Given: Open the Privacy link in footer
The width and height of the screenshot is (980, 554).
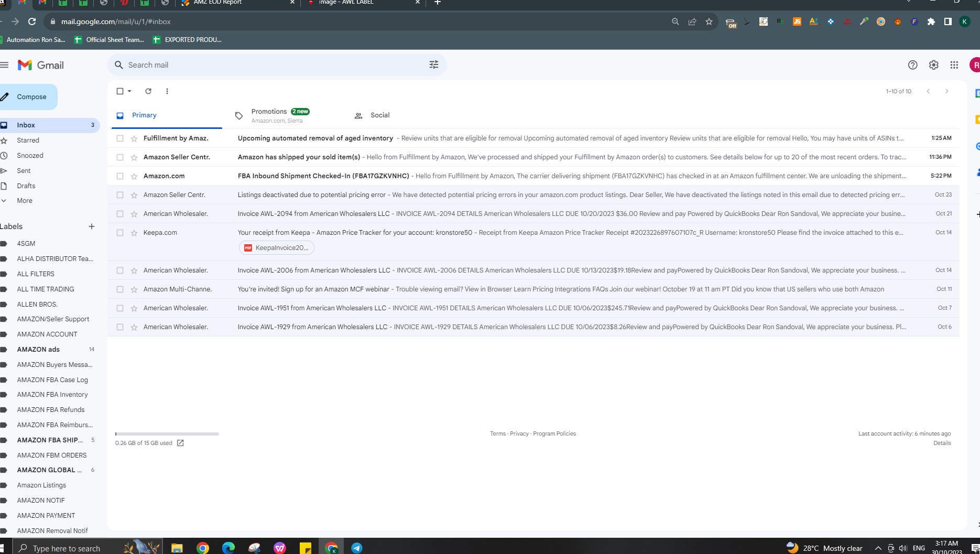Looking at the screenshot, I should [x=519, y=433].
